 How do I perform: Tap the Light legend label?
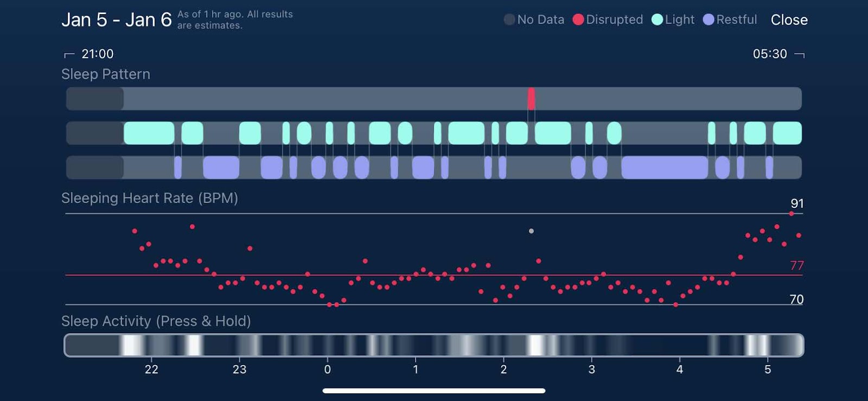(x=680, y=20)
